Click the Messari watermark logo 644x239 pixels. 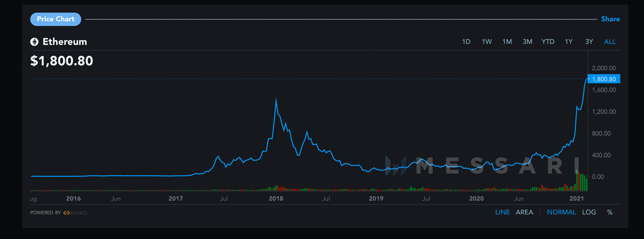click(x=395, y=166)
